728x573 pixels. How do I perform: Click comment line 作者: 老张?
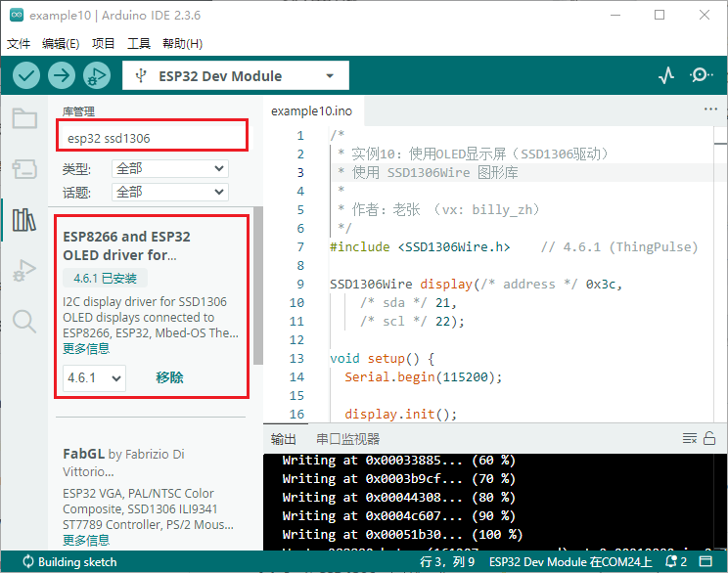pyautogui.click(x=438, y=209)
